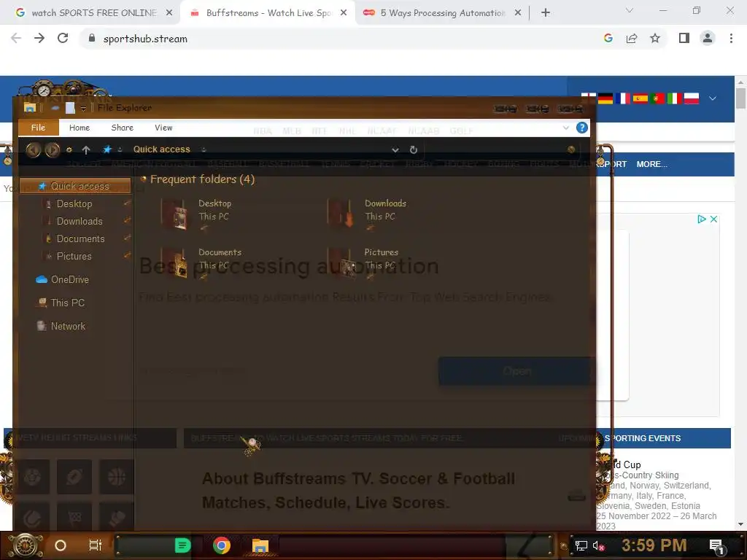Close the Buffstreams browser tab
The image size is (747, 560).
point(344,13)
